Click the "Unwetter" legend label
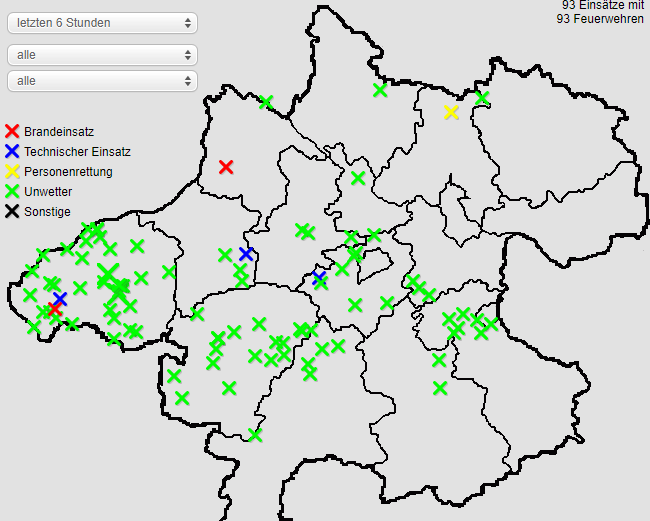This screenshot has height=521, width=650. pos(48,192)
